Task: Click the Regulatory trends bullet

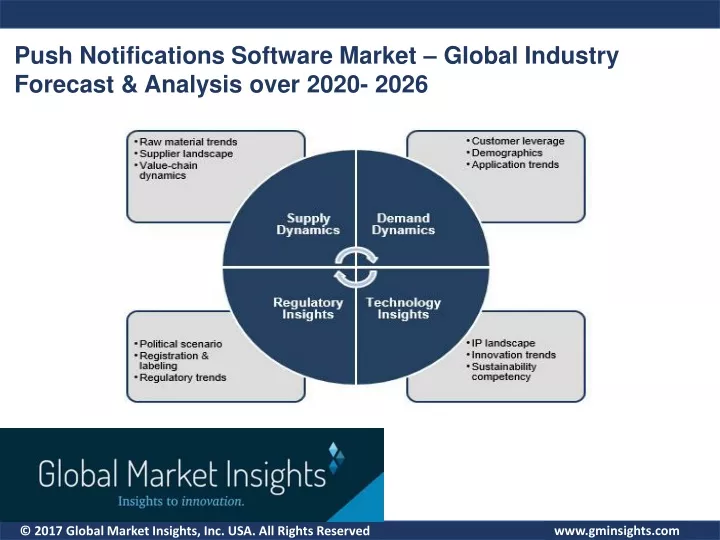Action: pyautogui.click(x=180, y=377)
